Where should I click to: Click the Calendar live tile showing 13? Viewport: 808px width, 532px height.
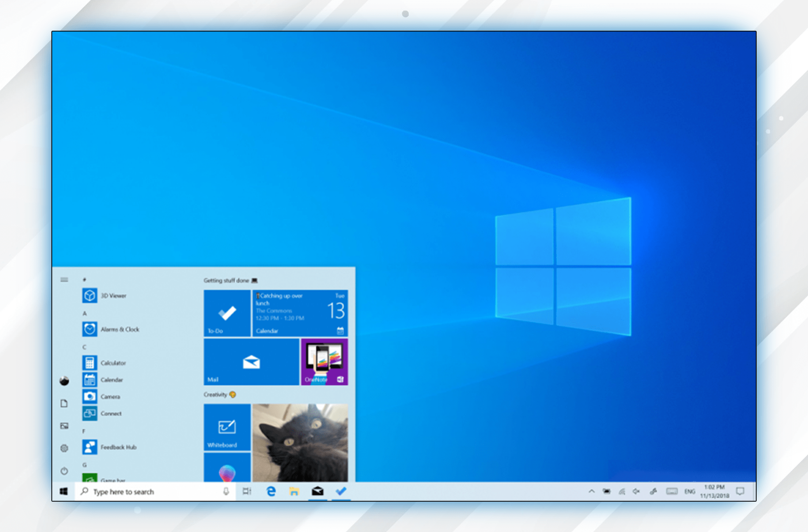point(300,313)
